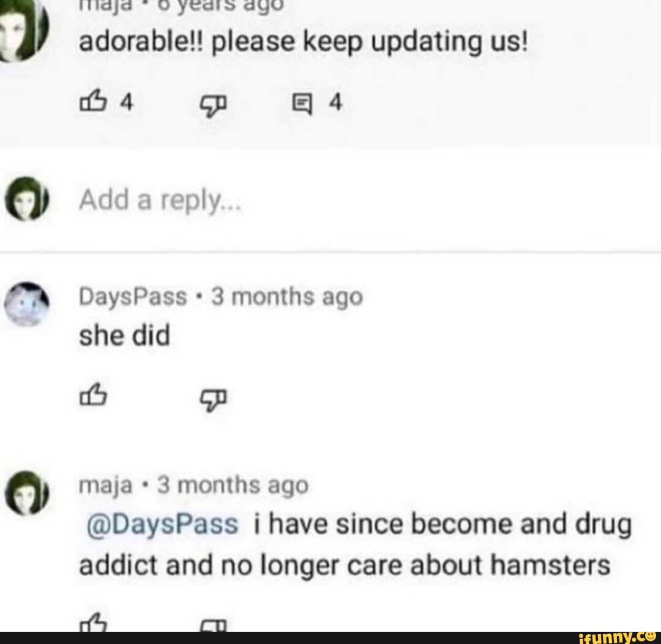Click the ifunny.co watermark logo

617,637
